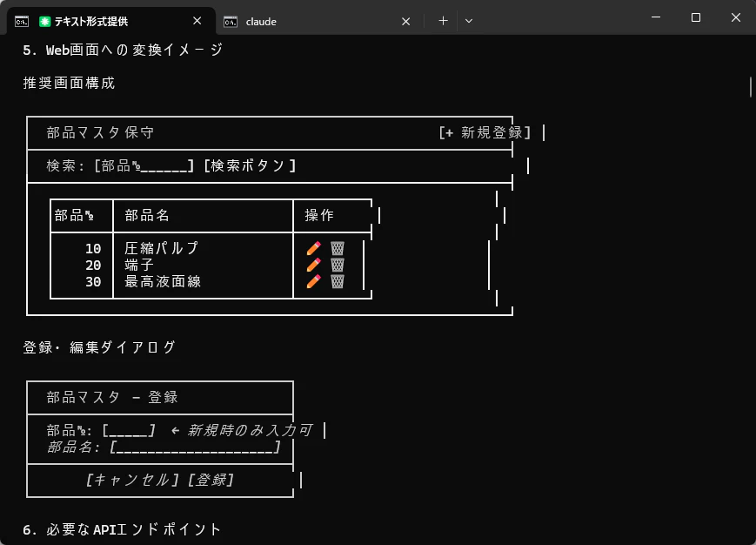Click the green status icon on the first tab
This screenshot has height=545, width=756.
tap(45, 21)
